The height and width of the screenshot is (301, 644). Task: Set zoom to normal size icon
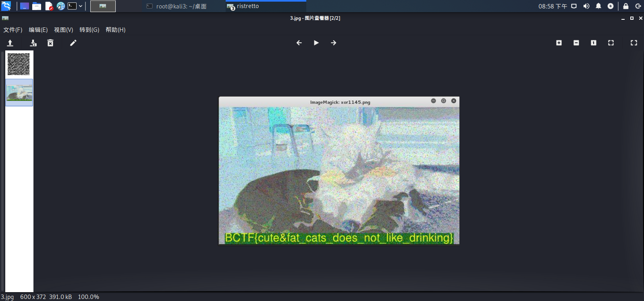tap(594, 43)
